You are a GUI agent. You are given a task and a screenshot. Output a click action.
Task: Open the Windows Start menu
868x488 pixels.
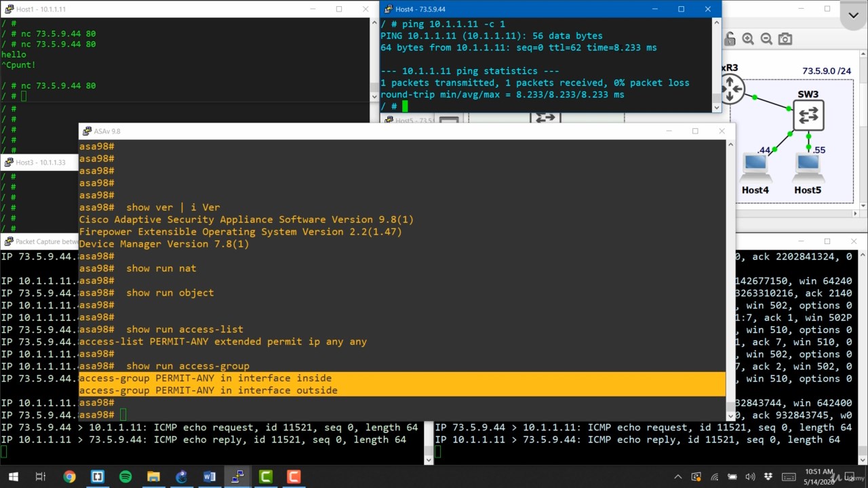[x=13, y=476]
